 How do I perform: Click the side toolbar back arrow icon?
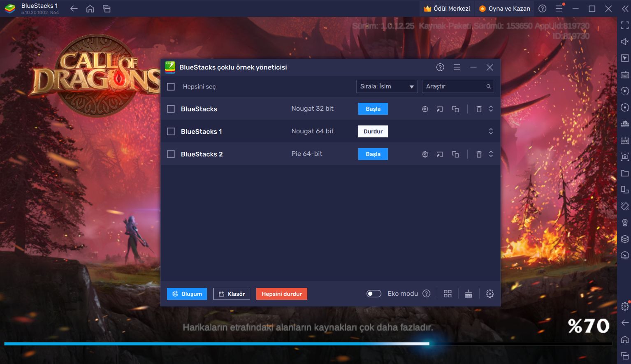(x=625, y=323)
